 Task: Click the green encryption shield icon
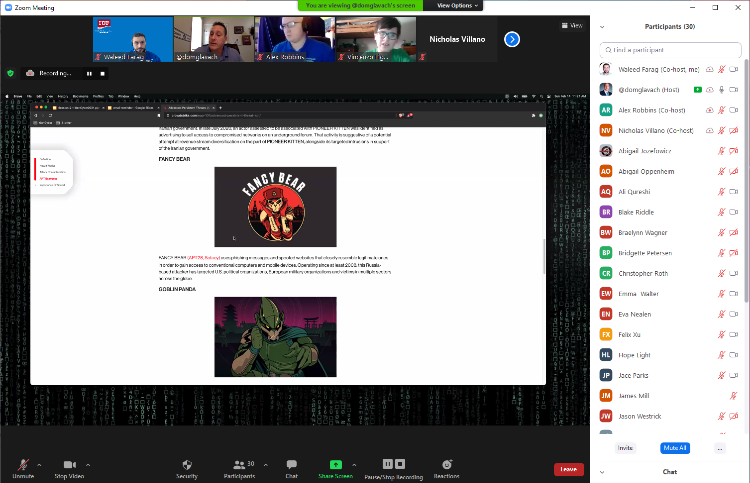click(x=11, y=73)
